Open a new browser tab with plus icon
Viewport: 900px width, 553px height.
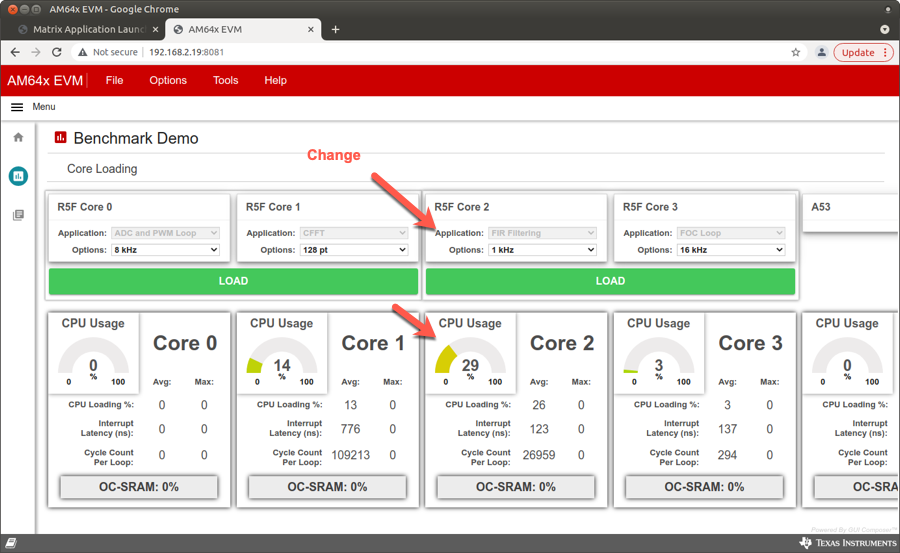point(335,29)
